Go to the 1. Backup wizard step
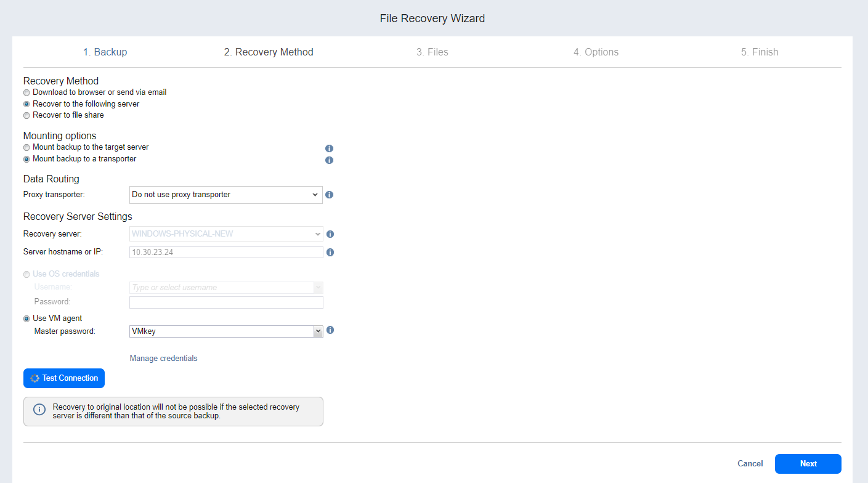Screen dimensions: 868x483 tap(105, 52)
